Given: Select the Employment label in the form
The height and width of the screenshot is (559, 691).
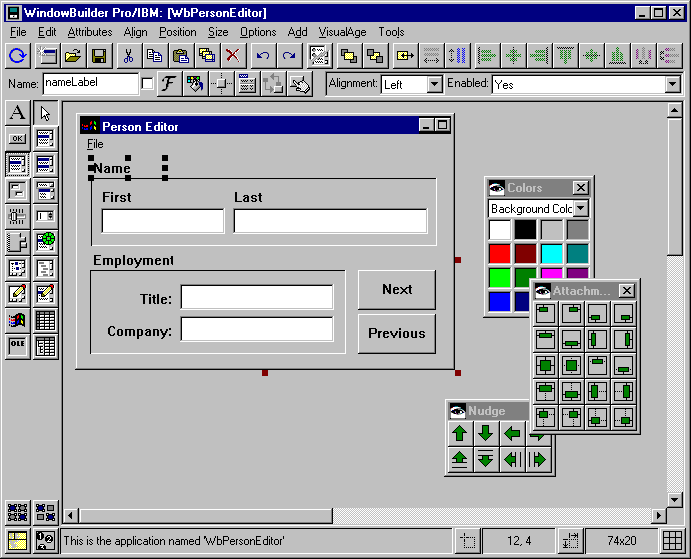Looking at the screenshot, I should [x=134, y=261].
